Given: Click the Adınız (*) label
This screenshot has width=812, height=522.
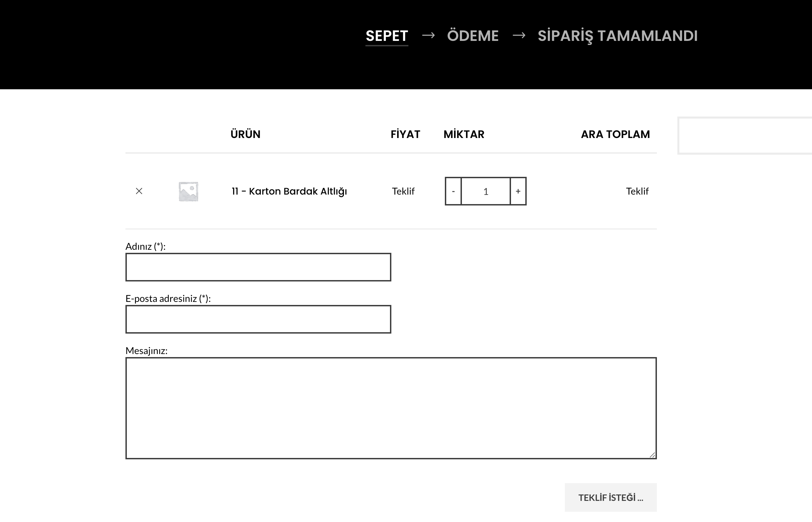Looking at the screenshot, I should (x=146, y=246).
